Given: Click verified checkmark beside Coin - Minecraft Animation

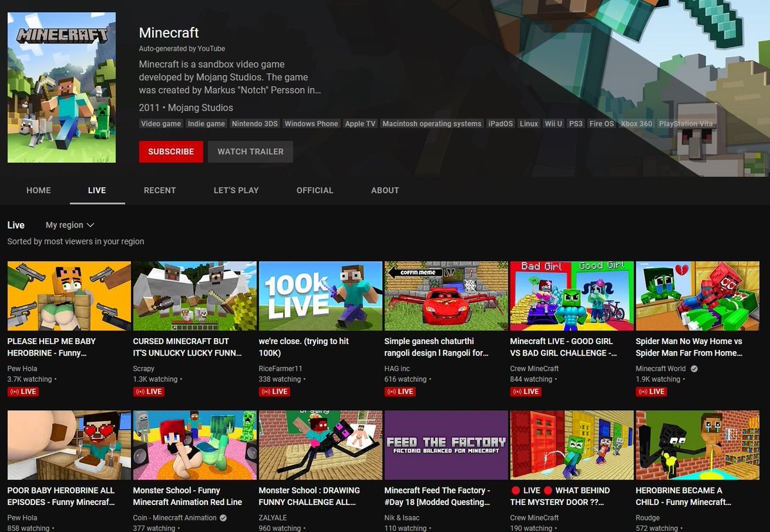Looking at the screenshot, I should [x=223, y=518].
